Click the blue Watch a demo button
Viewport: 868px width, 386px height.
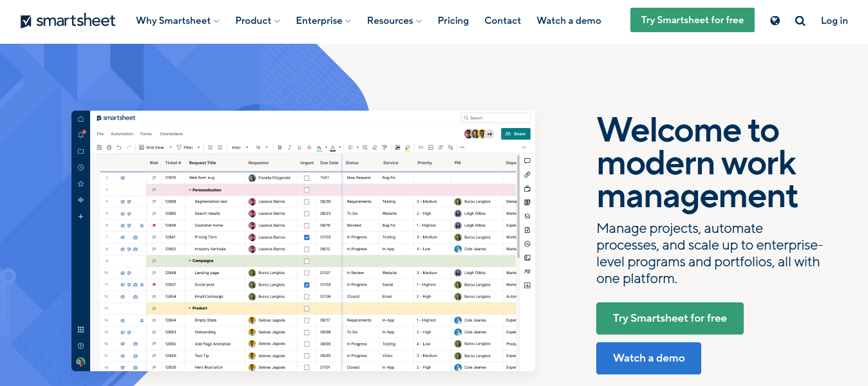tap(648, 358)
